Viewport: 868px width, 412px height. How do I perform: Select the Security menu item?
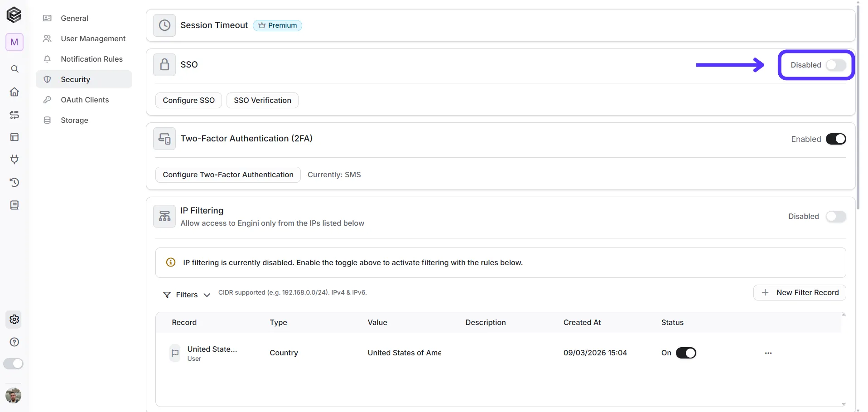84,79
